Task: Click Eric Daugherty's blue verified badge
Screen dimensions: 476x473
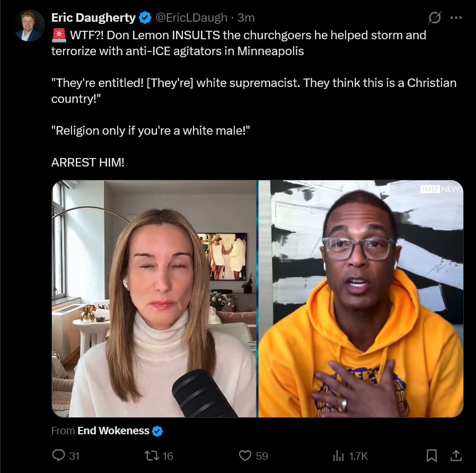Action: tap(145, 17)
